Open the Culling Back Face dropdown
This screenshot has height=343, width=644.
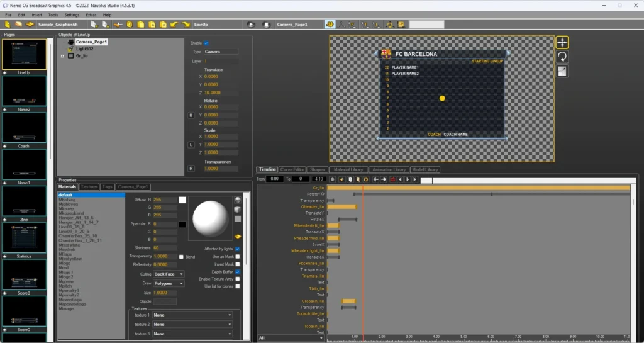click(169, 274)
